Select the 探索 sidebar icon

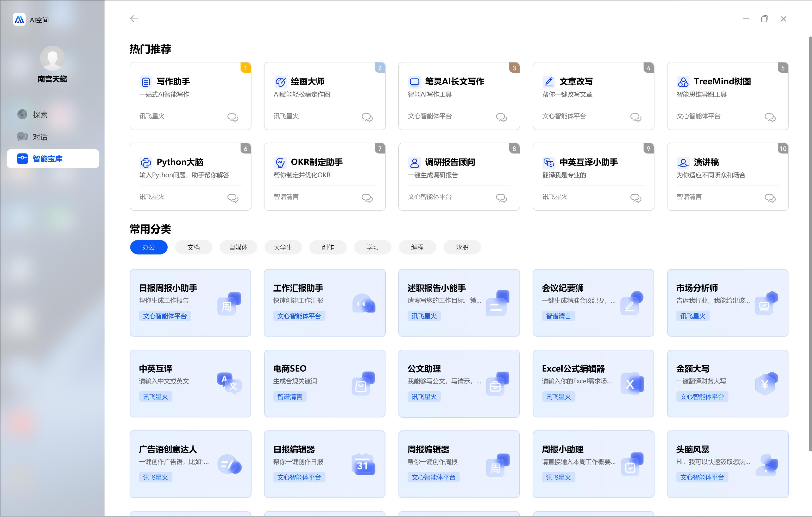tap(22, 114)
